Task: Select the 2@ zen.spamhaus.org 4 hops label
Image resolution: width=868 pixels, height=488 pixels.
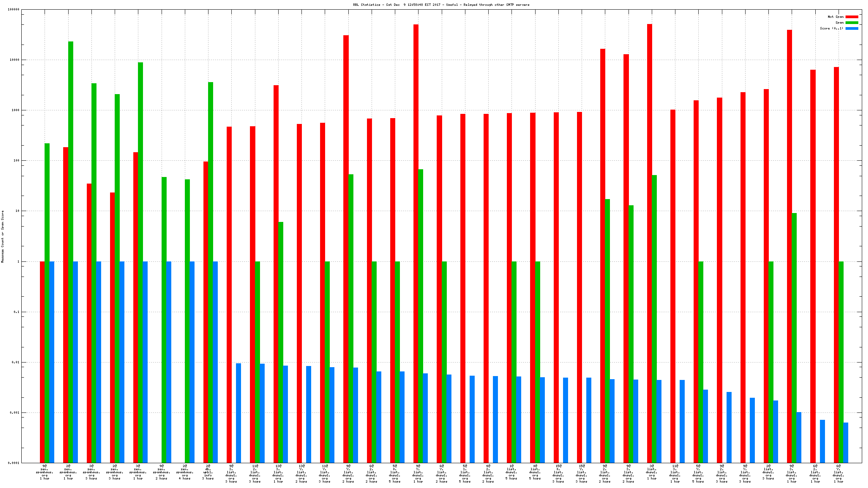Action: pyautogui.click(x=185, y=472)
